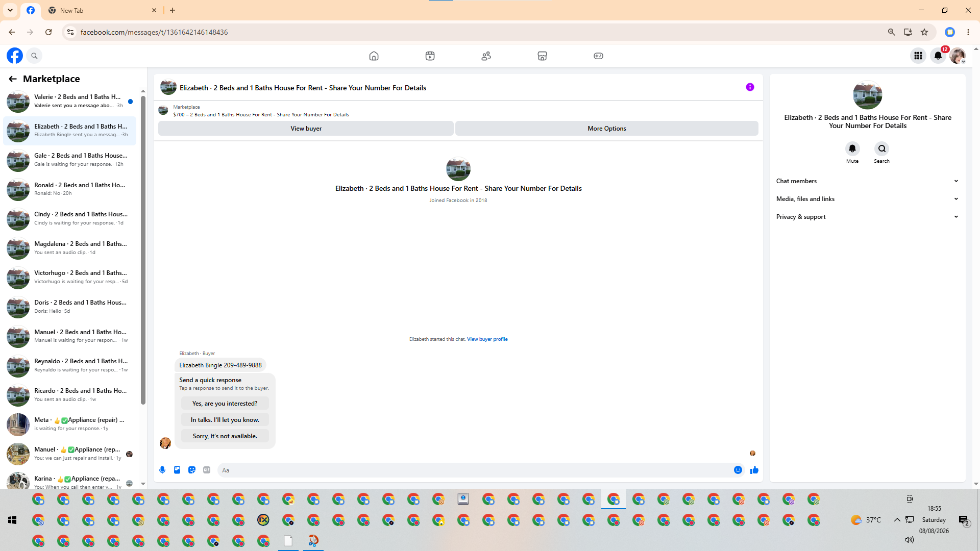Expand Media, files and links section
Viewport: 980px width, 551px height.
(x=867, y=199)
